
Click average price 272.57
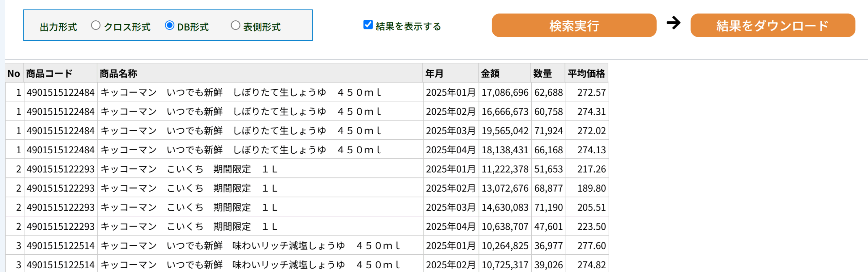587,92
